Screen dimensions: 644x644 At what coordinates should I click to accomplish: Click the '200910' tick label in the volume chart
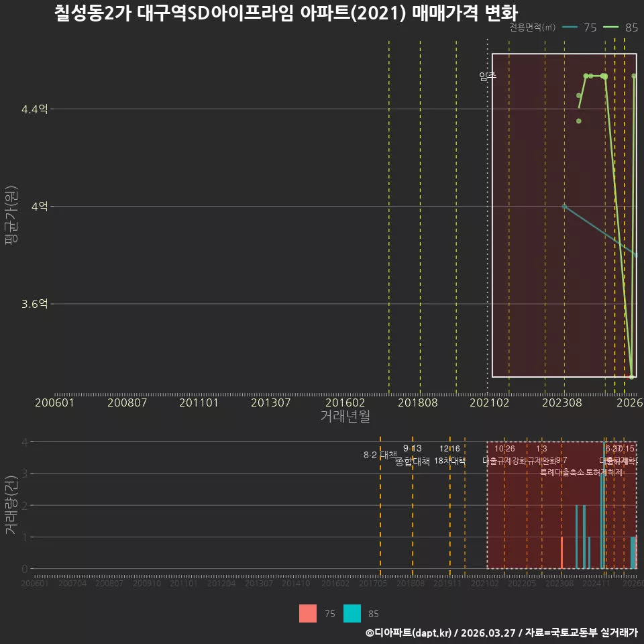pos(147,583)
